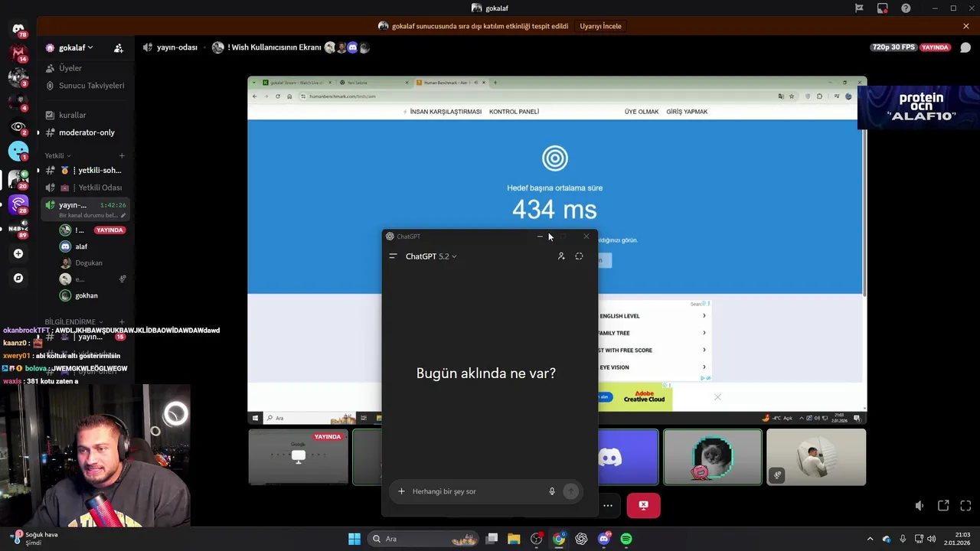Image resolution: width=980 pixels, height=551 pixels.
Task: Open more options three dots in call
Action: click(x=608, y=505)
